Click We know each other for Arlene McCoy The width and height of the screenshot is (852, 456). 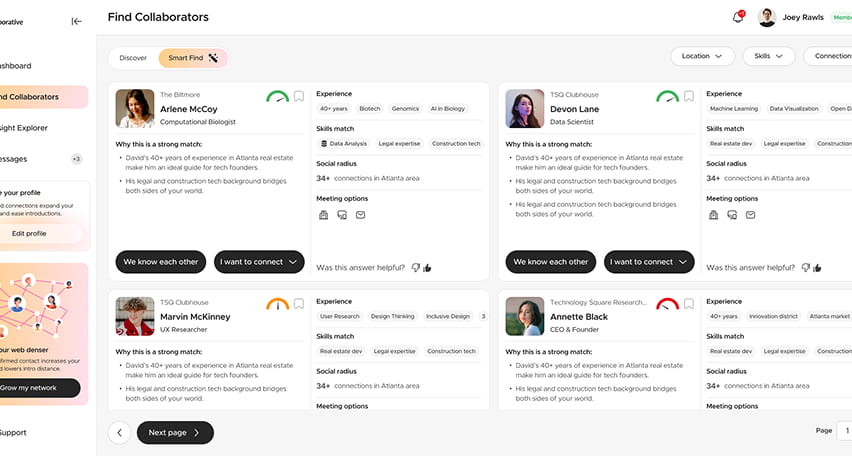point(161,262)
